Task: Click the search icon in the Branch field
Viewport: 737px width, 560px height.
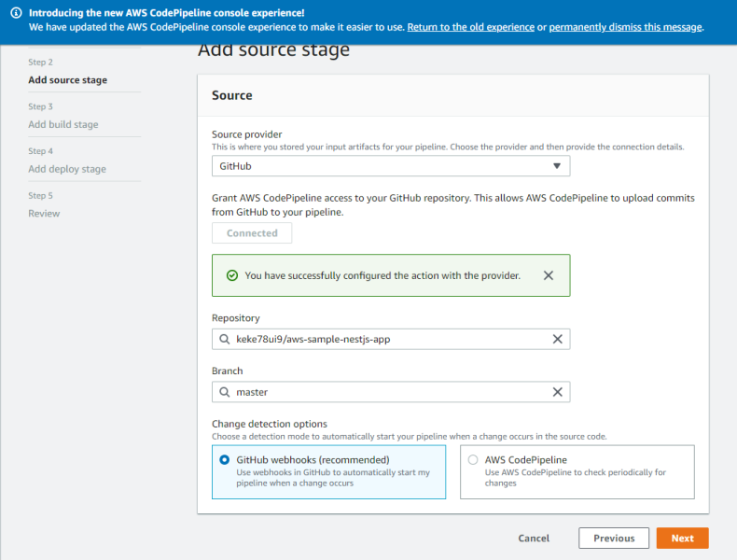Action: [225, 392]
